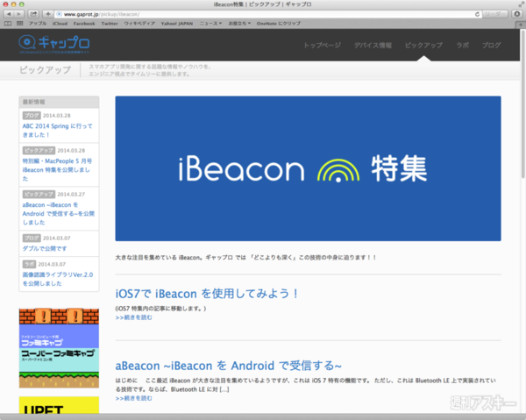This screenshot has width=526, height=420.
Task: Open ブログ in the site navigation
Action: pyautogui.click(x=492, y=45)
